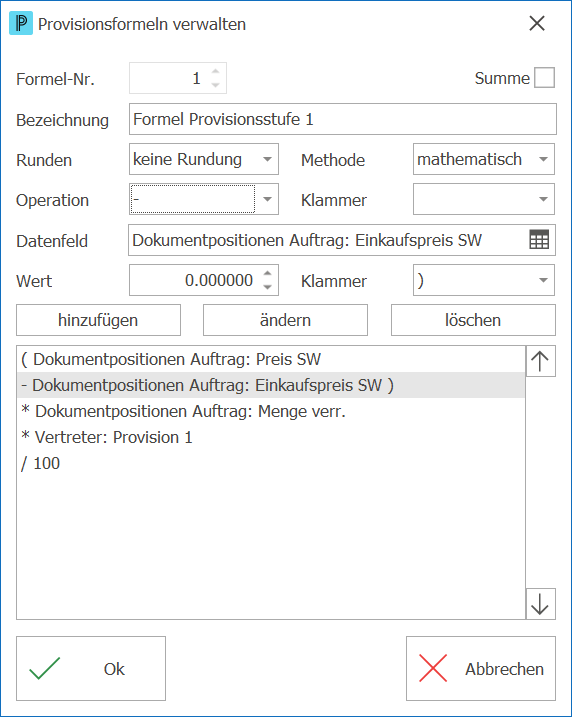Close the Provisionsformeln verwalten dialog
Screen dimensions: 572x717
537,23
